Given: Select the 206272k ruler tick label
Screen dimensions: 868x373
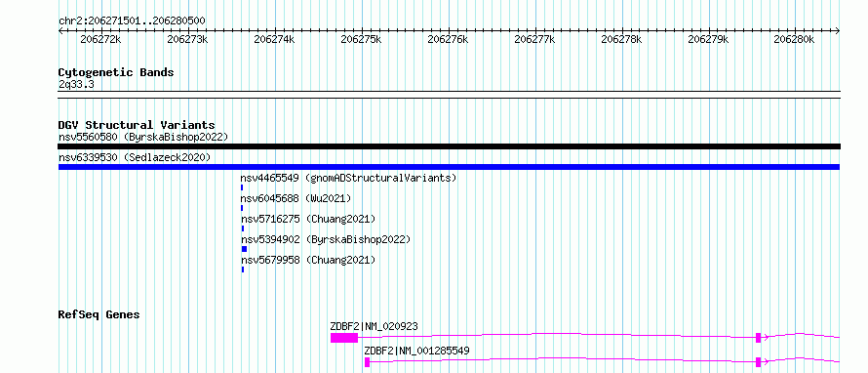Looking at the screenshot, I should click(x=100, y=39).
